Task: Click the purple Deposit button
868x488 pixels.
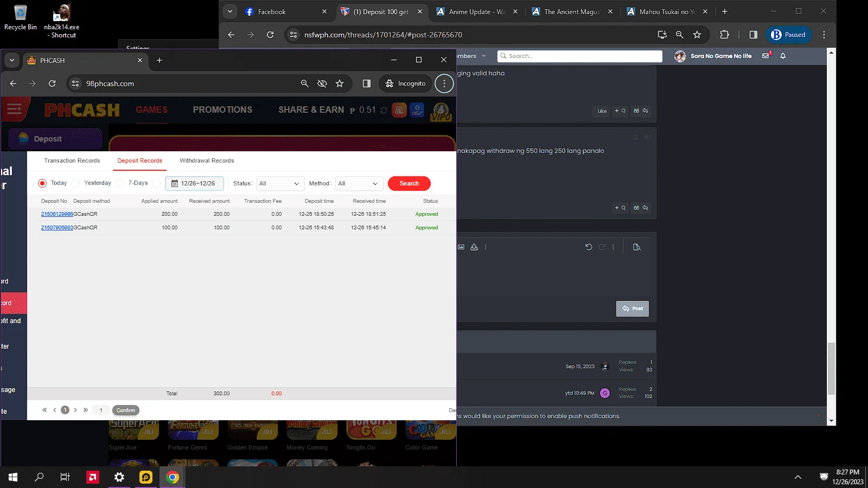Action: pos(55,139)
